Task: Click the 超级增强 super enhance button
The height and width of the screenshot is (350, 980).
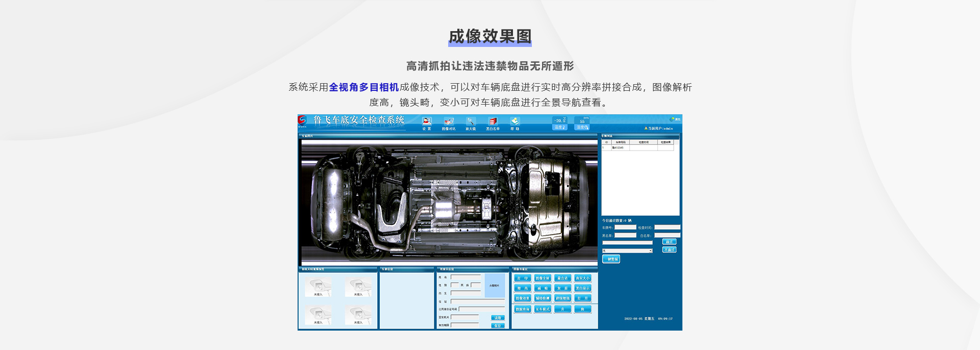Action: pyautogui.click(x=562, y=298)
